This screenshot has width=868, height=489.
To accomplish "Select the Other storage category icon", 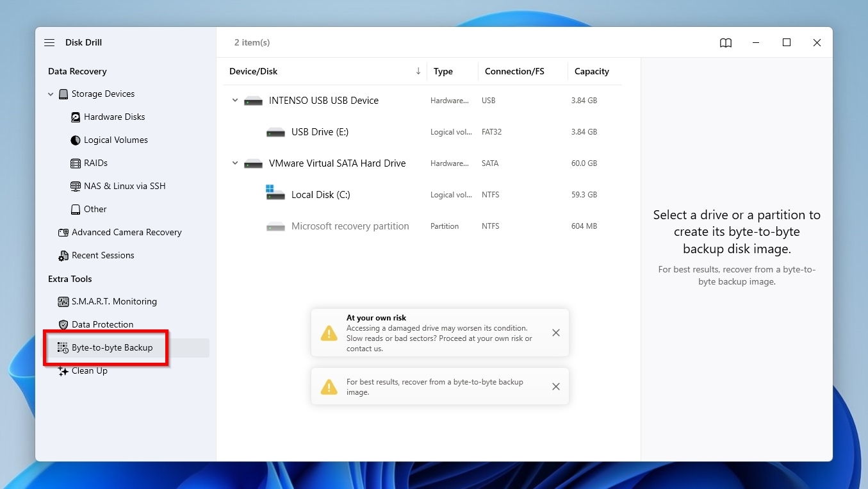I will pos(75,209).
